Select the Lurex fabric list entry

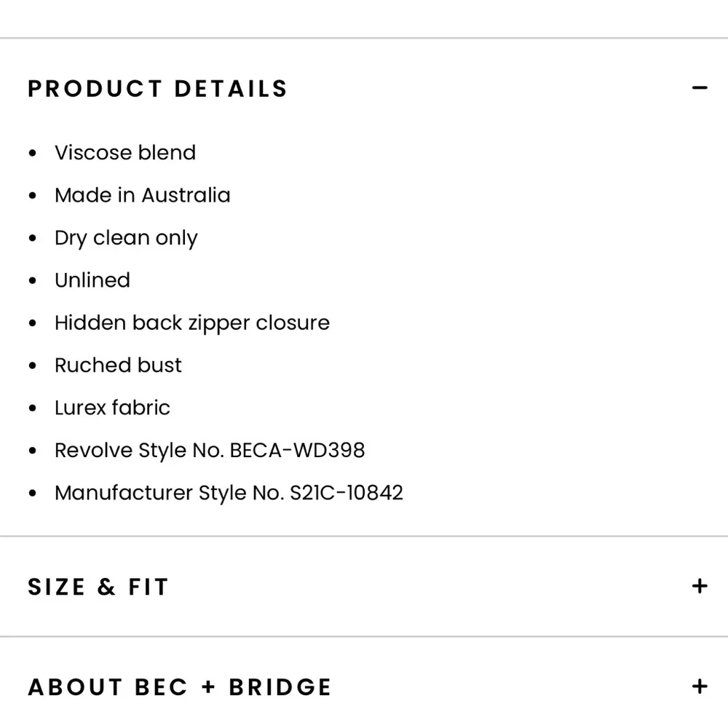click(112, 408)
